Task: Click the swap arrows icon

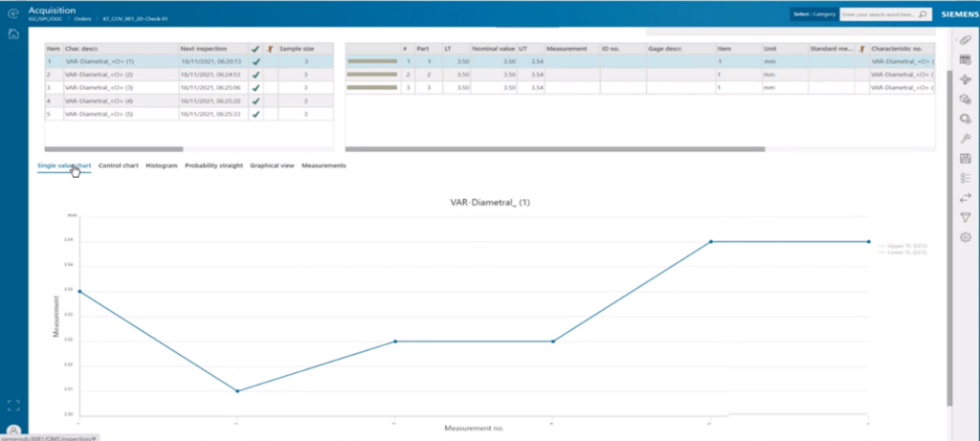Action: (965, 197)
